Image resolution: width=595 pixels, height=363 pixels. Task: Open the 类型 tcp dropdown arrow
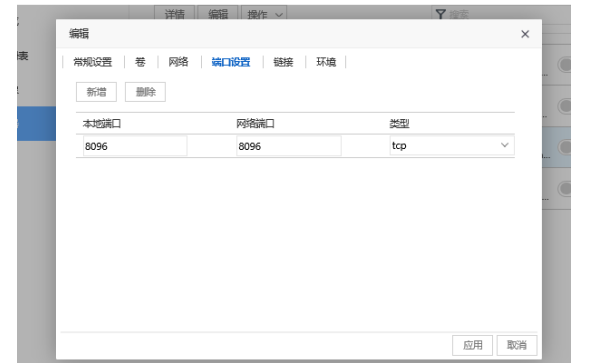click(x=504, y=145)
